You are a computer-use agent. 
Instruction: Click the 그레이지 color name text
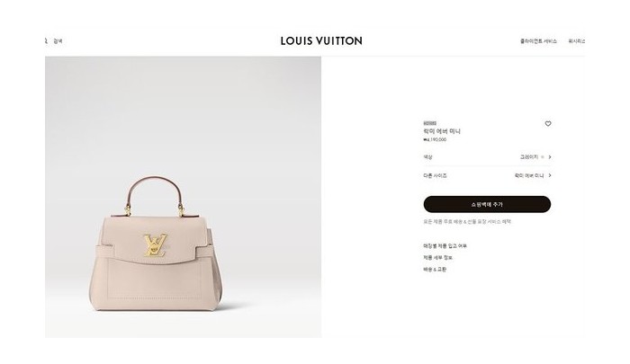529,157
